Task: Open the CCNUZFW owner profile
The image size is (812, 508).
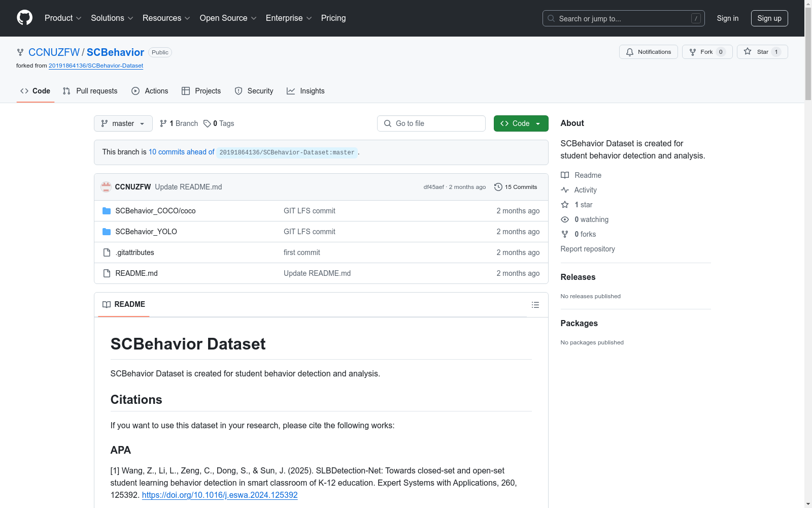Action: (x=54, y=52)
